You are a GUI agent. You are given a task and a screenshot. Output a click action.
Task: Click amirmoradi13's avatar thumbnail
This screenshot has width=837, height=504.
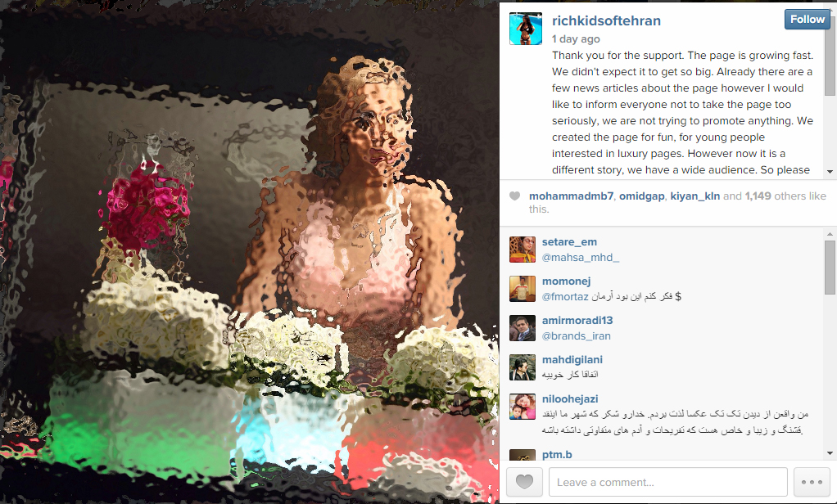(x=522, y=328)
